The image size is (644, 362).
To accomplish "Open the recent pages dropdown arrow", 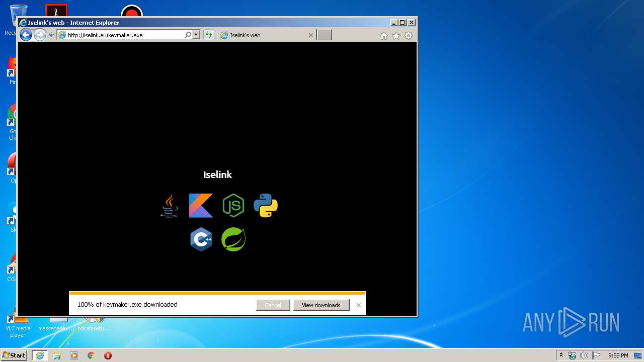I will coord(51,35).
